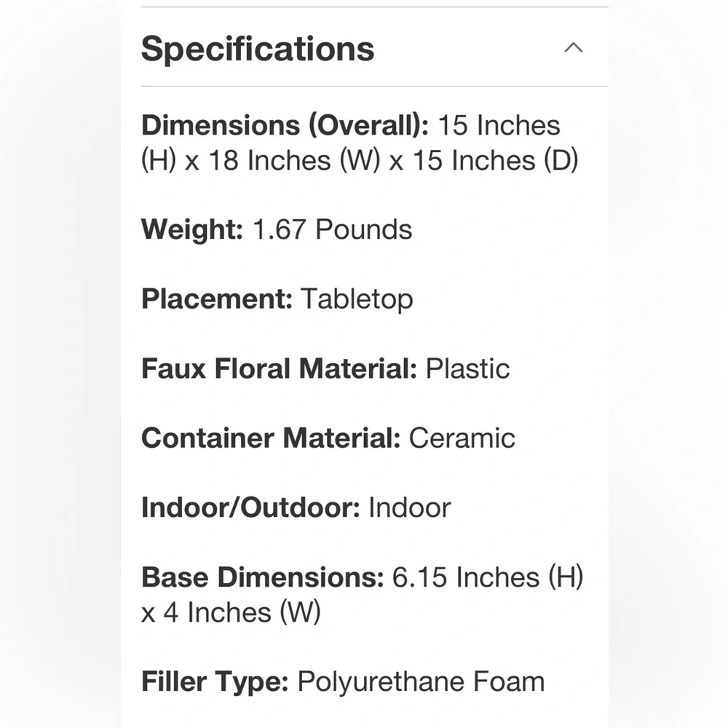728x728 pixels.
Task: Click the 18 Inches (W) dimension text
Action: tap(294, 161)
